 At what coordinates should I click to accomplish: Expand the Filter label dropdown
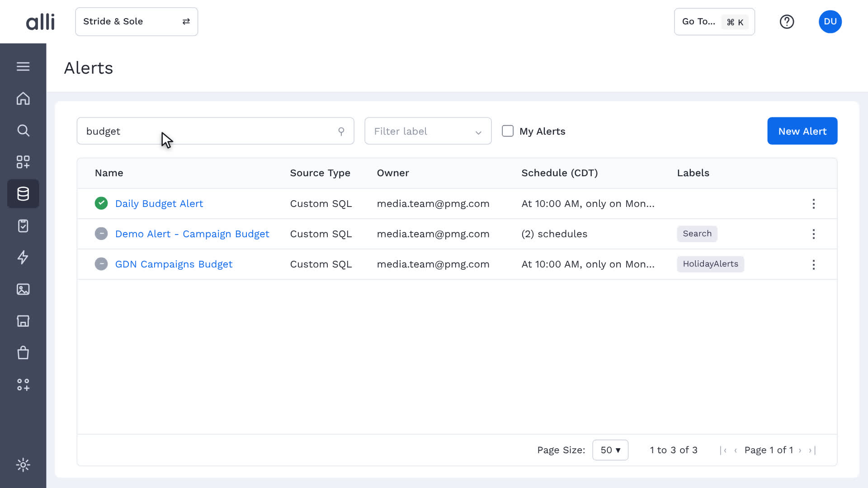(428, 131)
